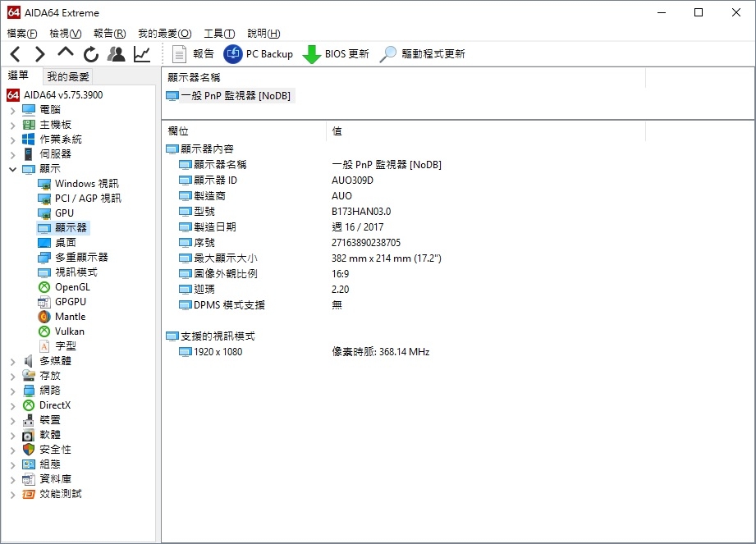Click the 伺服器 server icon
This screenshot has width=756, height=544.
29,154
